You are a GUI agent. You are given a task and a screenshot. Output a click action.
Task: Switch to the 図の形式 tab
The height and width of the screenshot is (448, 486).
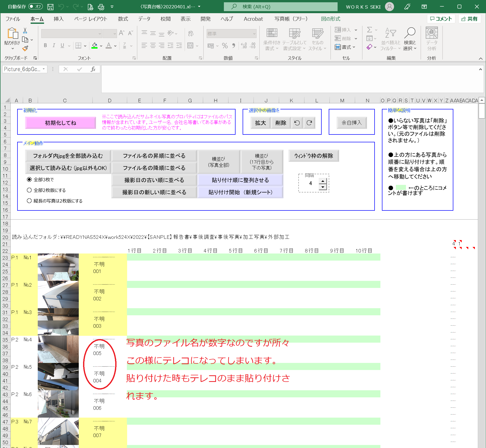(331, 19)
